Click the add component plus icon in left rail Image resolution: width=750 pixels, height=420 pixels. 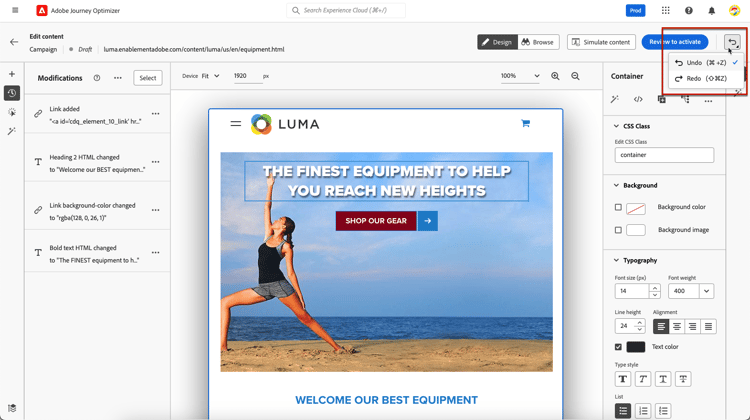pos(12,74)
